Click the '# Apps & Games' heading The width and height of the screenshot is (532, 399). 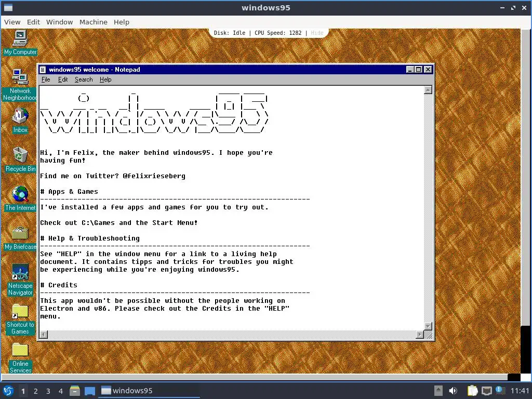coord(69,192)
